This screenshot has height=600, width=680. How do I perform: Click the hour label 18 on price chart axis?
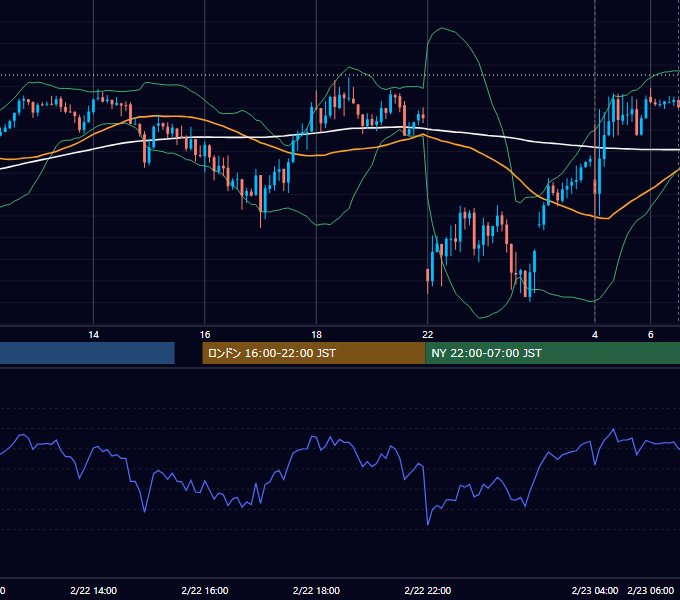(x=316, y=335)
